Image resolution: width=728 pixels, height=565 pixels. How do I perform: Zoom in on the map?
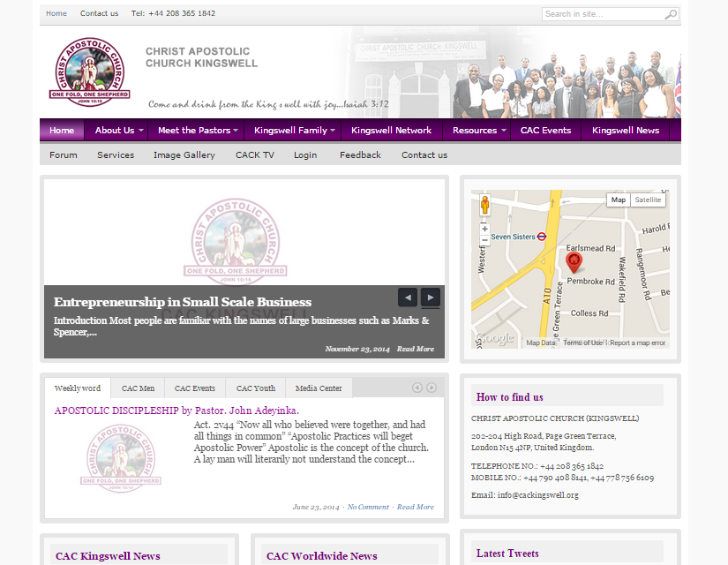coord(484,229)
